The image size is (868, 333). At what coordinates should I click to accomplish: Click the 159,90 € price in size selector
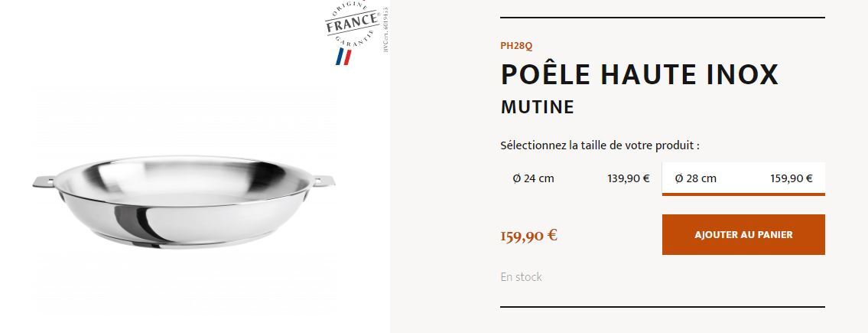click(792, 178)
